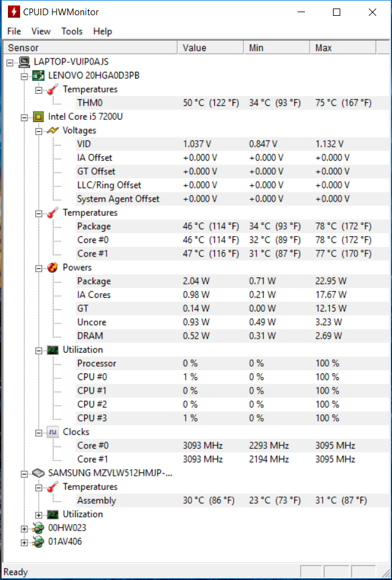The height and width of the screenshot is (580, 392).
Task: Open the View menu
Action: (41, 31)
